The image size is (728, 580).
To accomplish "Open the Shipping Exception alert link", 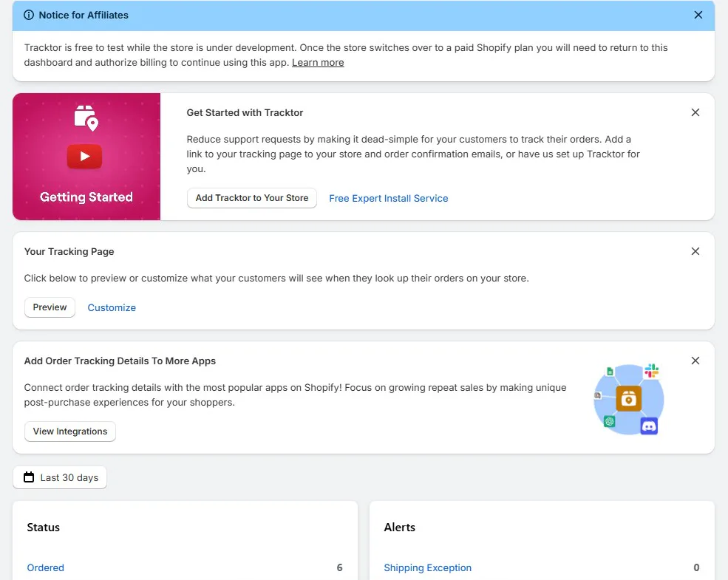I will [x=428, y=567].
